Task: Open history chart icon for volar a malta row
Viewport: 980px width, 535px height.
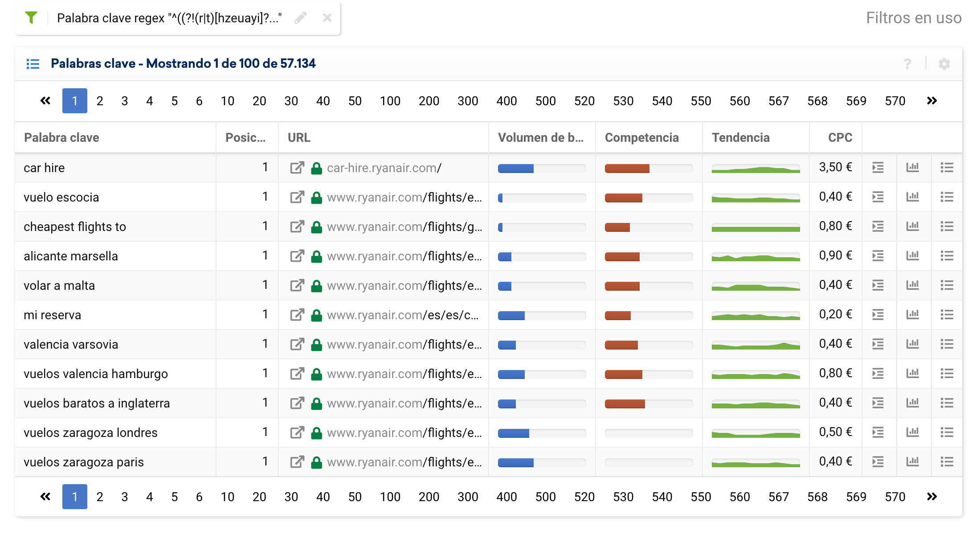Action: click(913, 285)
